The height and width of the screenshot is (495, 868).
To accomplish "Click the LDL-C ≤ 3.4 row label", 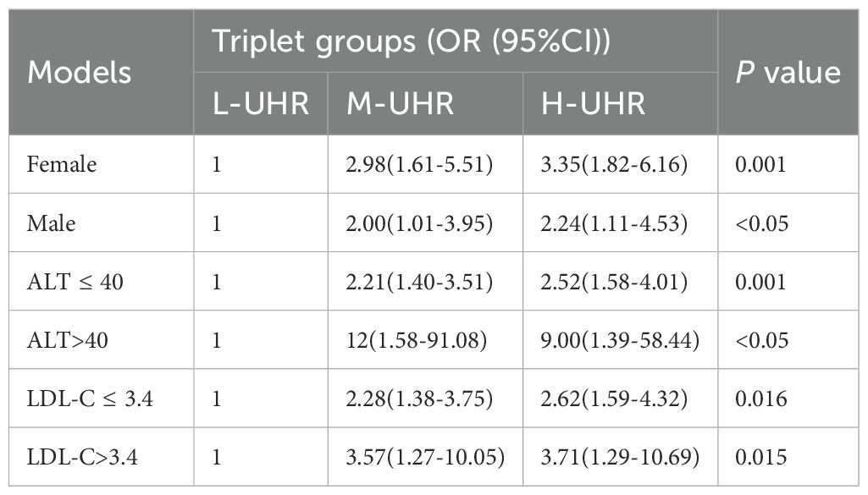I will (90, 399).
